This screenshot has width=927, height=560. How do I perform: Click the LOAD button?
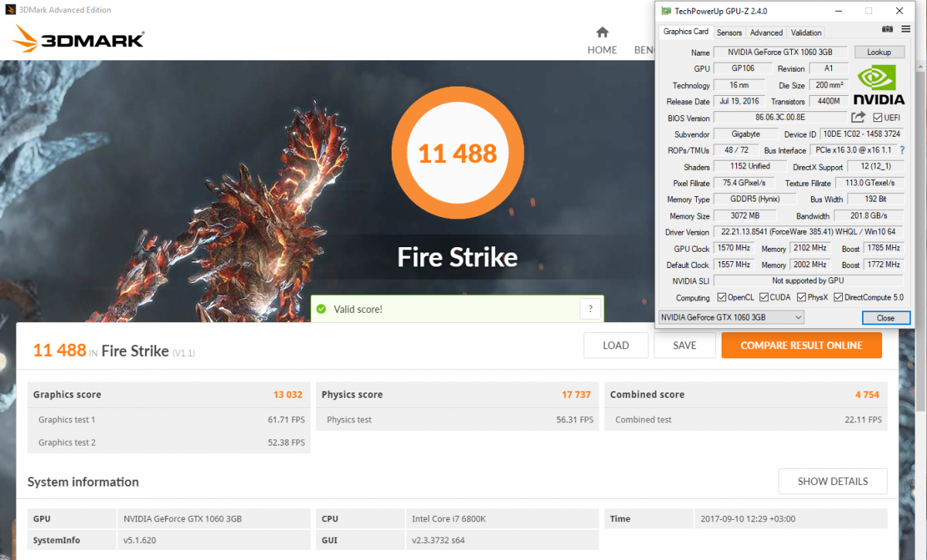(616, 345)
